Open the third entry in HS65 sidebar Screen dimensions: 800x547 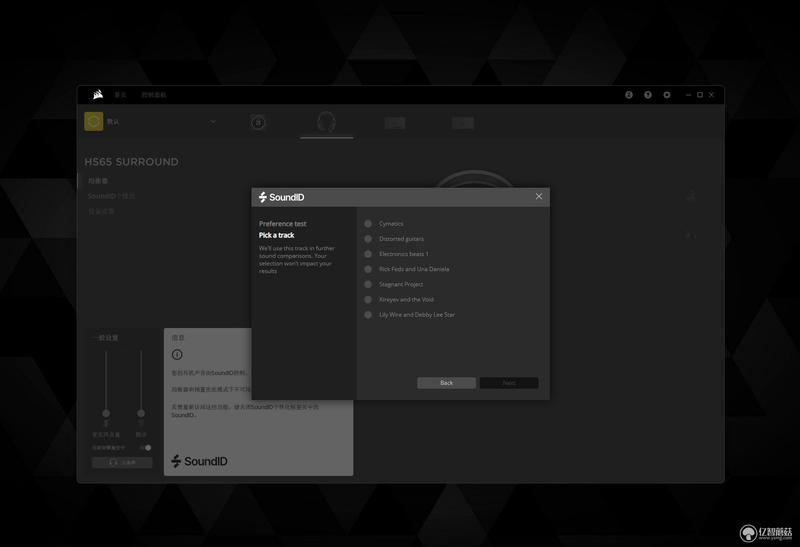tap(101, 211)
